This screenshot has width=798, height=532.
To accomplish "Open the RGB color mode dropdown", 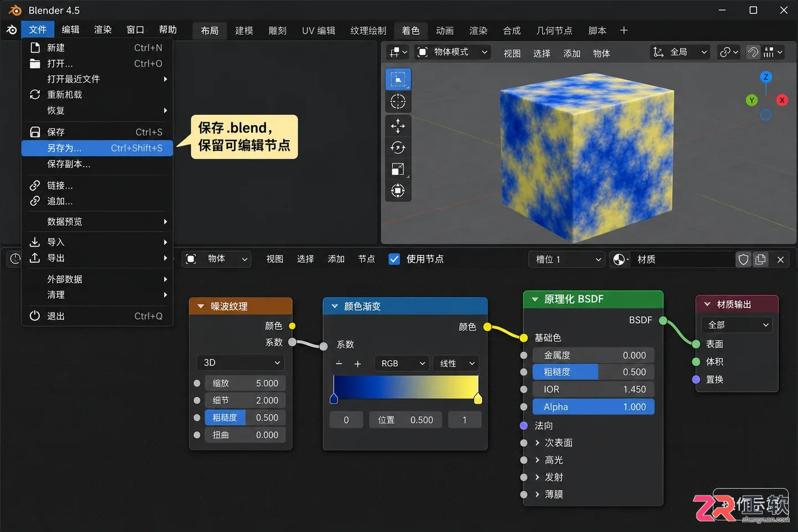I will click(402, 364).
